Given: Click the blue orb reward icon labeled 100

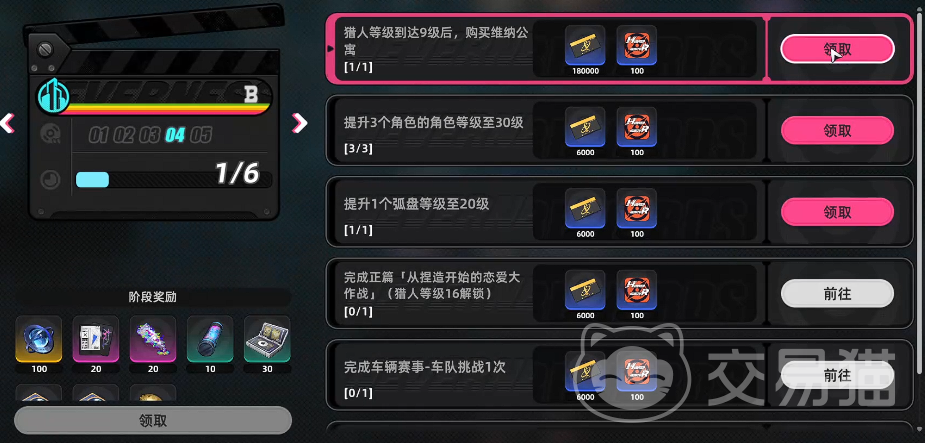Looking at the screenshot, I should pos(38,339).
